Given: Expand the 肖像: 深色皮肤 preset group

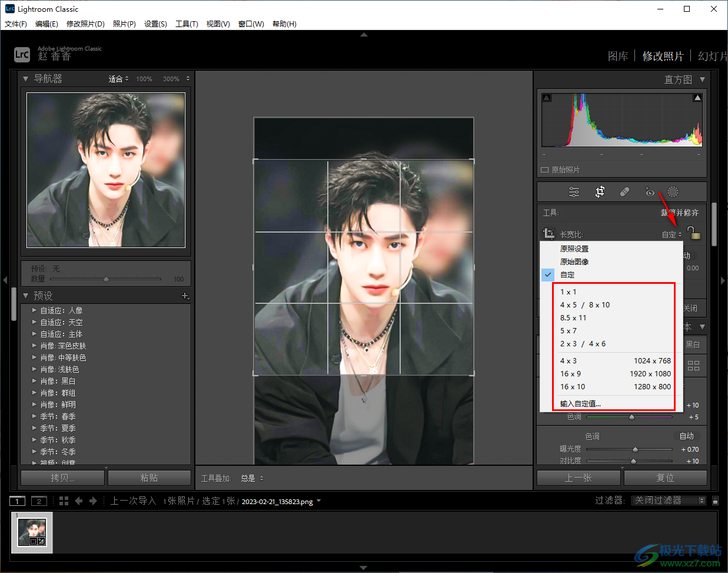Looking at the screenshot, I should (34, 346).
